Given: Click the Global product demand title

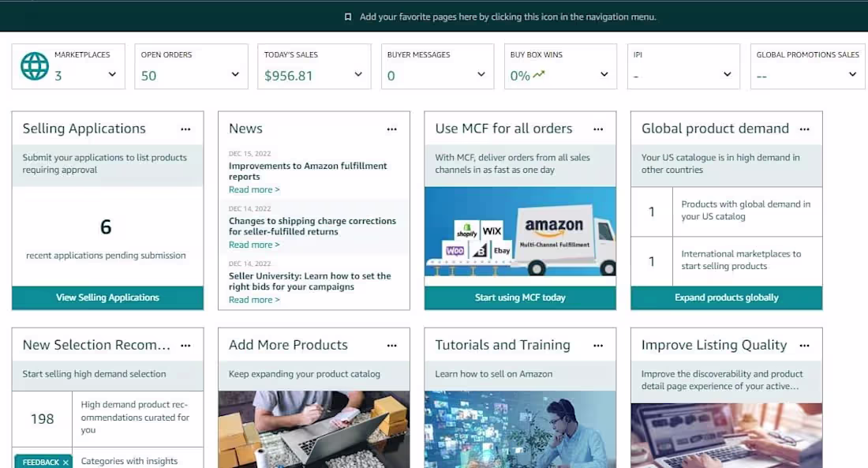Looking at the screenshot, I should [x=715, y=129].
